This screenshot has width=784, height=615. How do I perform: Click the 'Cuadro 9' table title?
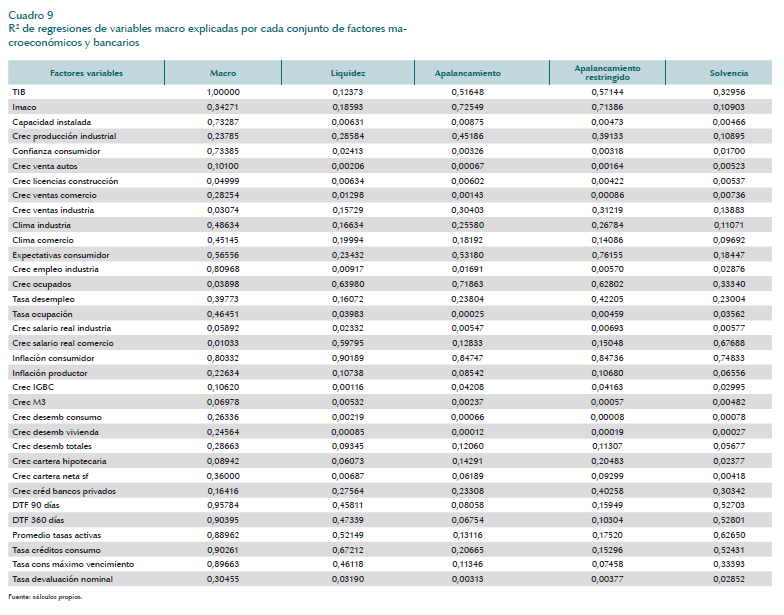pos(32,15)
